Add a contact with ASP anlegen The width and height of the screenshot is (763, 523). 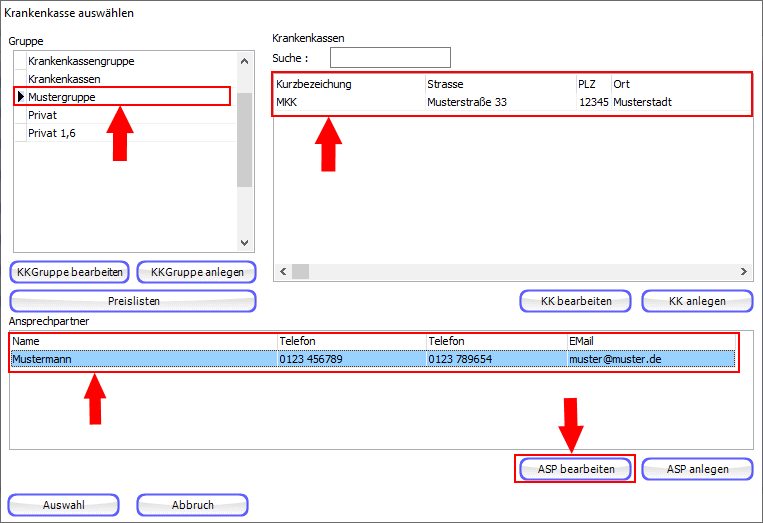tap(697, 469)
